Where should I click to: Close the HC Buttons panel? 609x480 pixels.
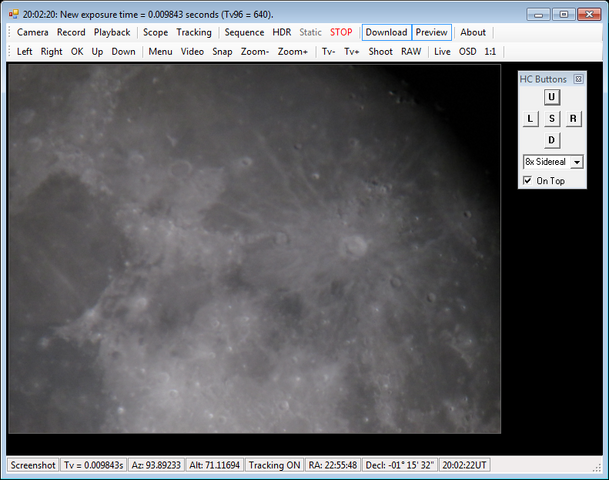point(578,79)
